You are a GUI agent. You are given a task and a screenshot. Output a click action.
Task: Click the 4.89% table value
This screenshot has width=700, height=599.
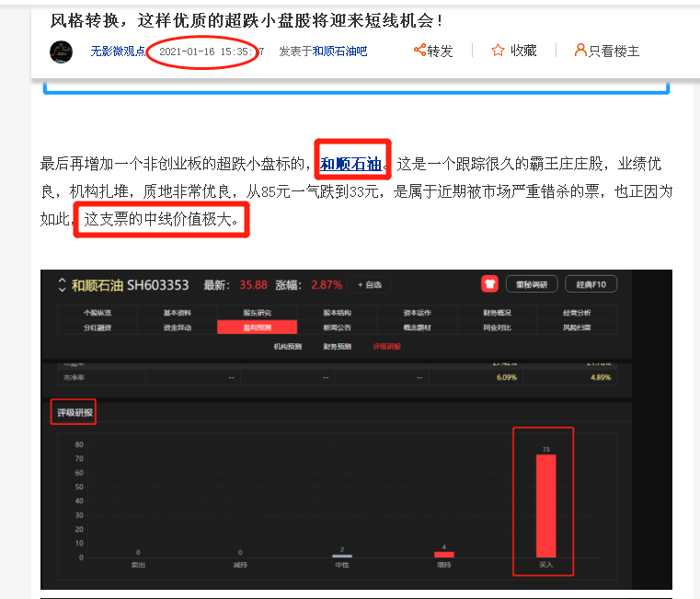point(601,377)
